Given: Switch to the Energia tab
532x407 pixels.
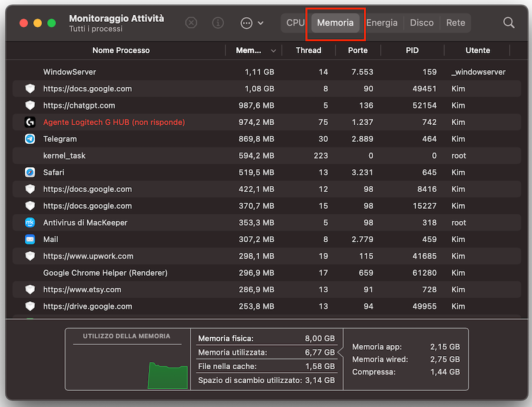Looking at the screenshot, I should coord(381,23).
